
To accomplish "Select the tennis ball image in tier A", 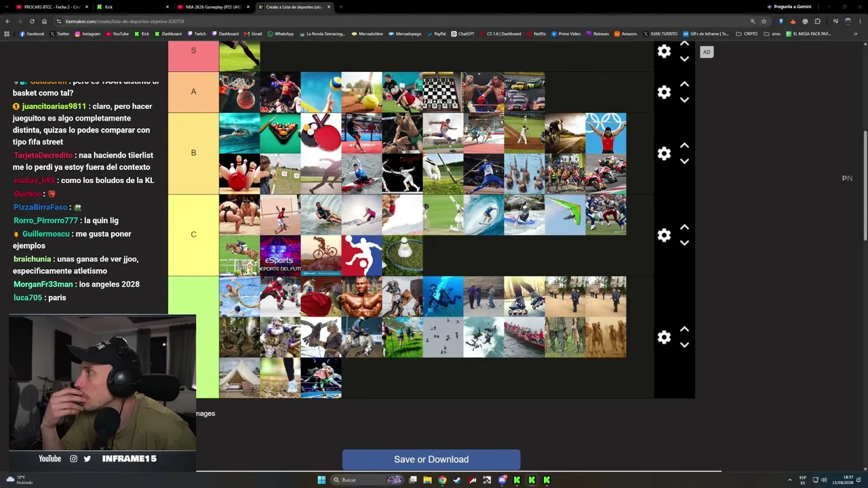I will pos(361,92).
